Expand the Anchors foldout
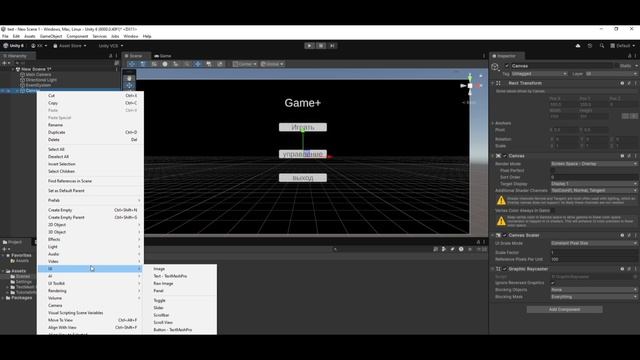Viewport: 640px width, 360px height. point(493,123)
